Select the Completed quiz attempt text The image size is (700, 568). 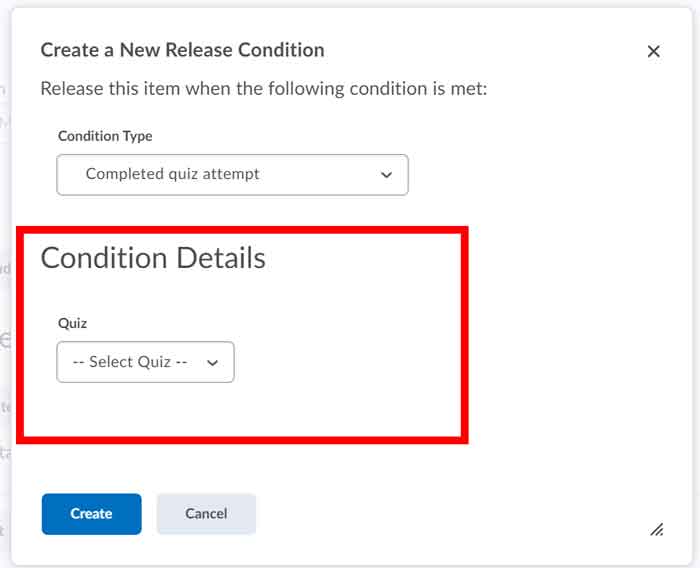(172, 174)
